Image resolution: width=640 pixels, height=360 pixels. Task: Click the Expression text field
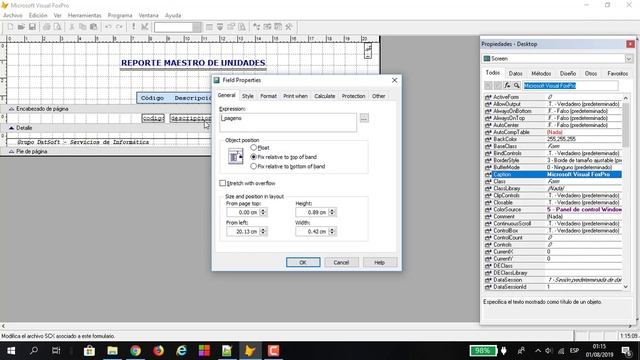[x=288, y=122]
